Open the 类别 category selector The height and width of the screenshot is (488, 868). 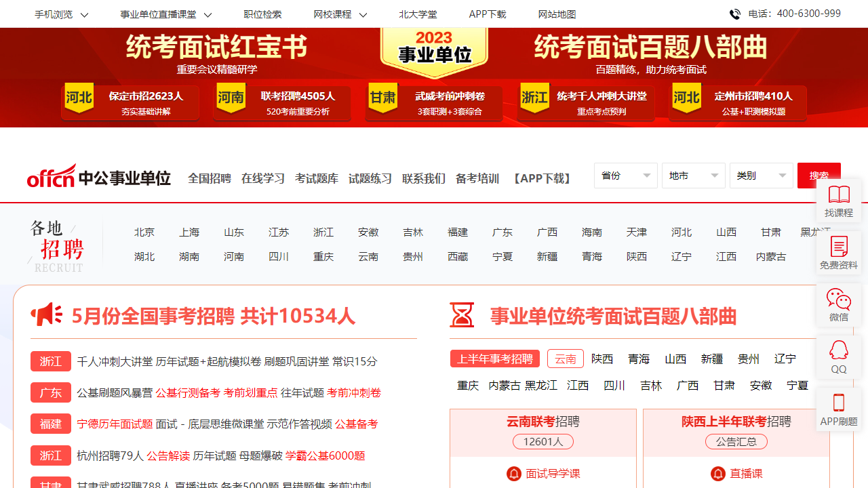762,176
